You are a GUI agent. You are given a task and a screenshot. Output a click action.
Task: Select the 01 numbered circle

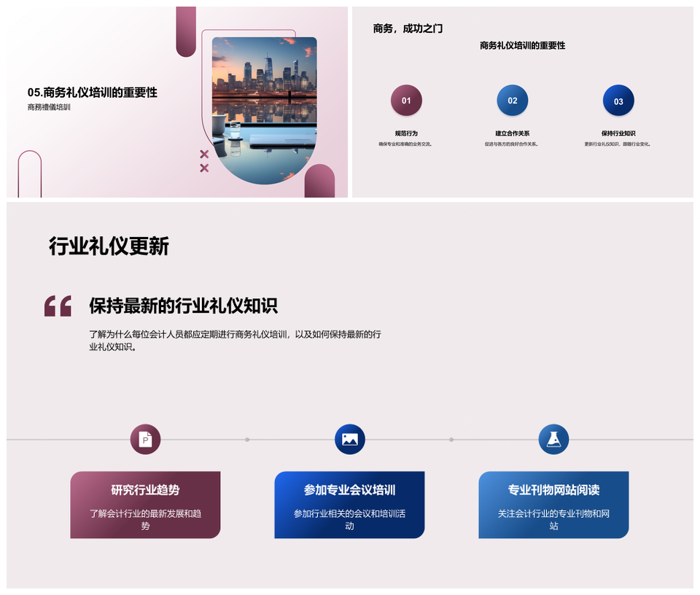(406, 101)
